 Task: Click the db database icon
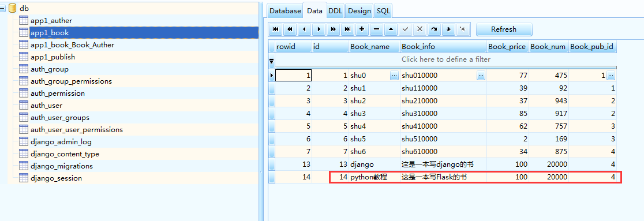pyautogui.click(x=13, y=8)
